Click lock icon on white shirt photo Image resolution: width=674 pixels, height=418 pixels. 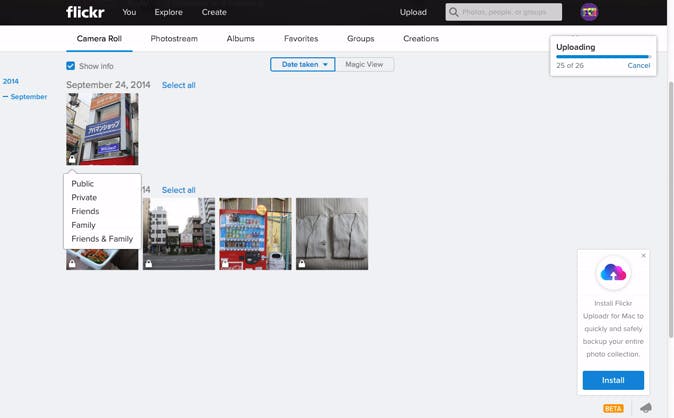click(302, 264)
